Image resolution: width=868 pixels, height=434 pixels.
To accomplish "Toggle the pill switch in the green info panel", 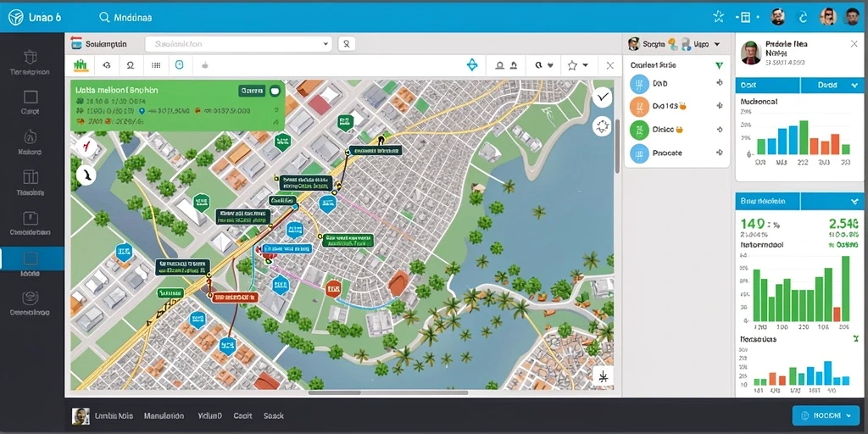I will click(274, 90).
